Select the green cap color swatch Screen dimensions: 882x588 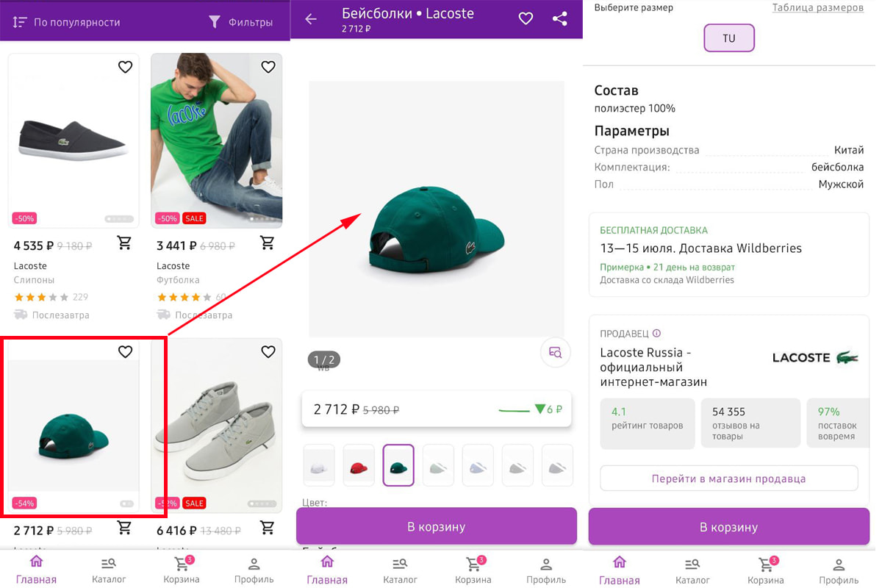[398, 465]
